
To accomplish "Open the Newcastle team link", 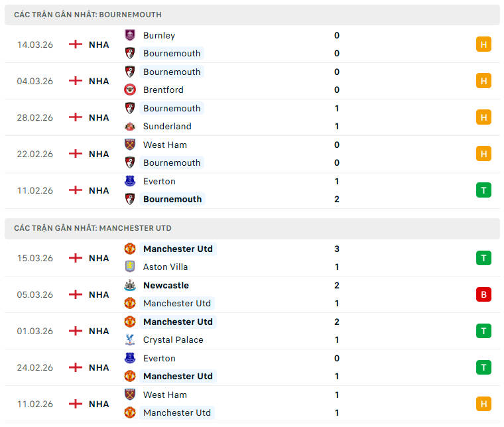I will (166, 285).
